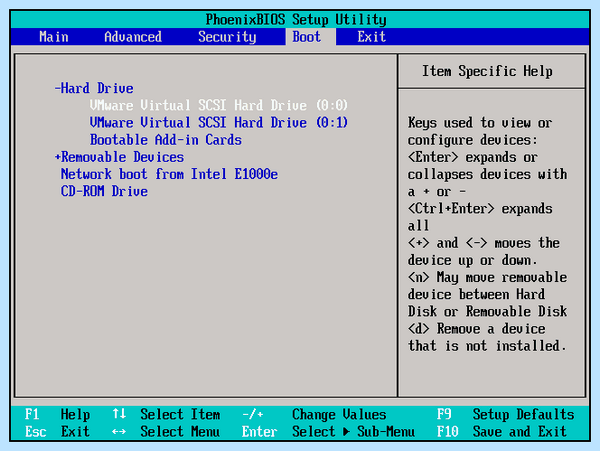600x451 pixels.
Task: Click the up/down arrows icon in footer
Action: (x=119, y=414)
